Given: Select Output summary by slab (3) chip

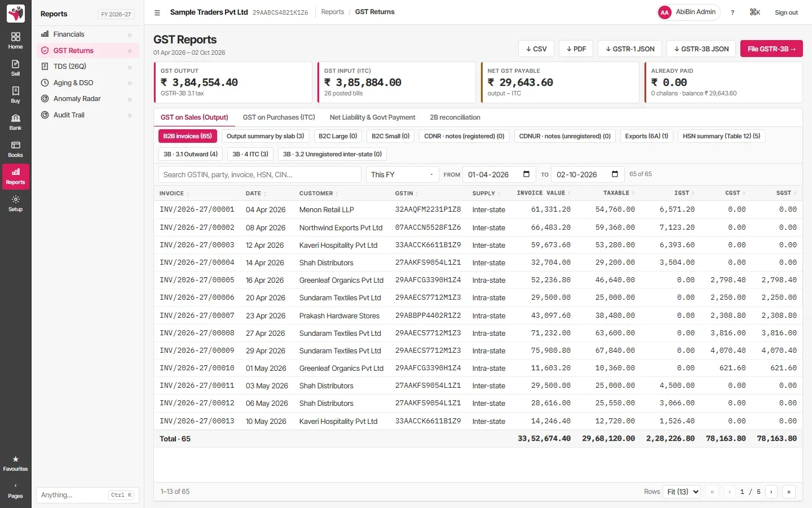Looking at the screenshot, I should pos(265,136).
